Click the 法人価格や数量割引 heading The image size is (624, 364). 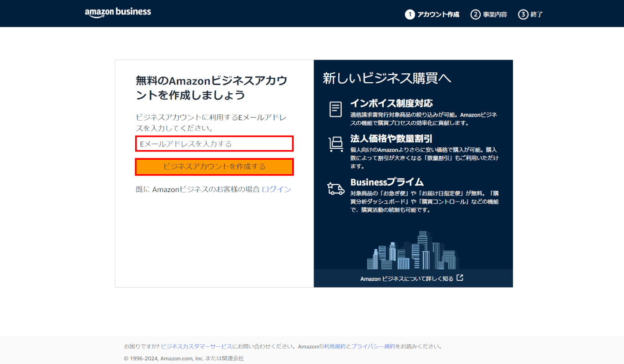391,139
